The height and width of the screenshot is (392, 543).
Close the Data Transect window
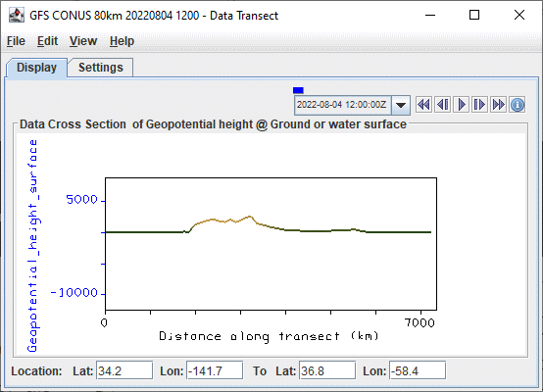pos(519,16)
